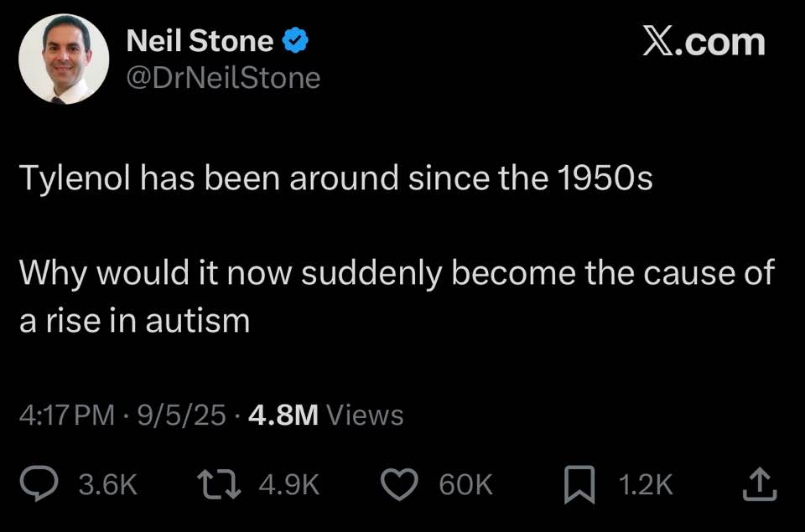Click the 4:17 PM timestamp

click(67, 416)
